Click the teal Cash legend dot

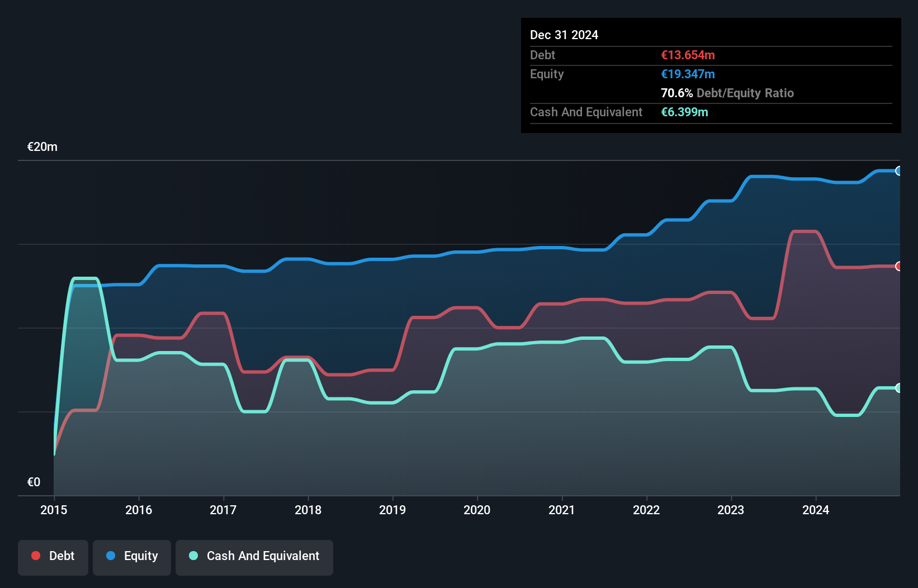tap(193, 556)
